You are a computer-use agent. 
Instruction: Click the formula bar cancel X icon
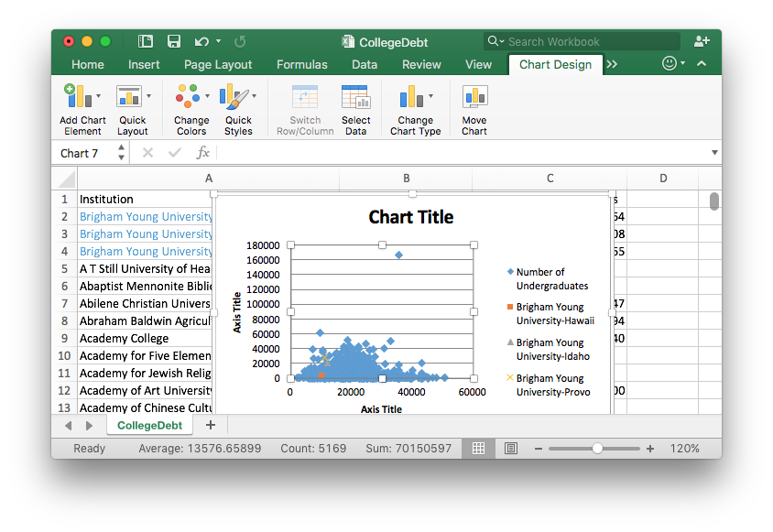[147, 153]
